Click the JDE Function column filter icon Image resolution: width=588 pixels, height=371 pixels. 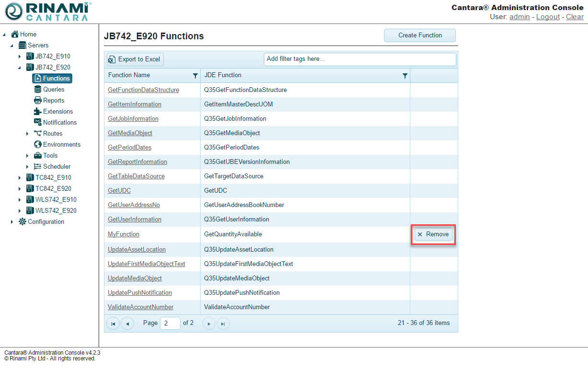coord(405,76)
